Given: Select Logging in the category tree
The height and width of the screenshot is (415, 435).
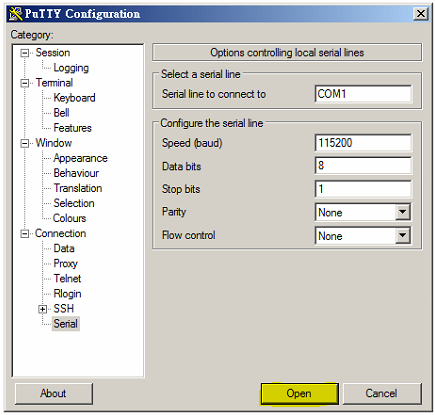Looking at the screenshot, I should [71, 68].
